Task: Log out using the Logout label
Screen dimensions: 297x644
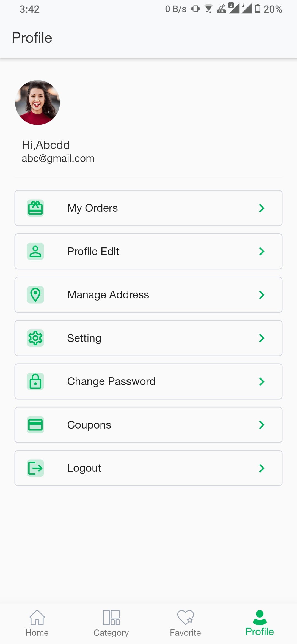Action: (84, 468)
